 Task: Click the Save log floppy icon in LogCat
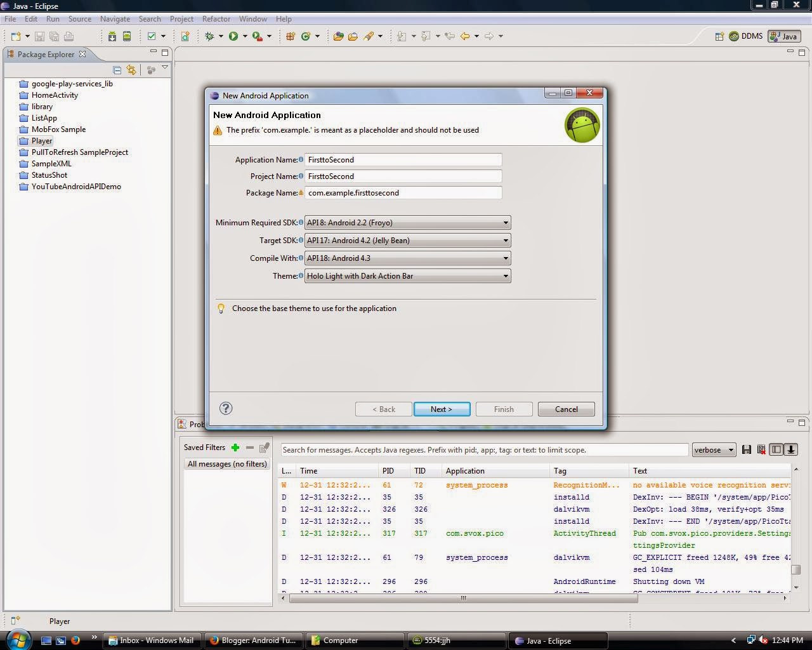tap(747, 450)
